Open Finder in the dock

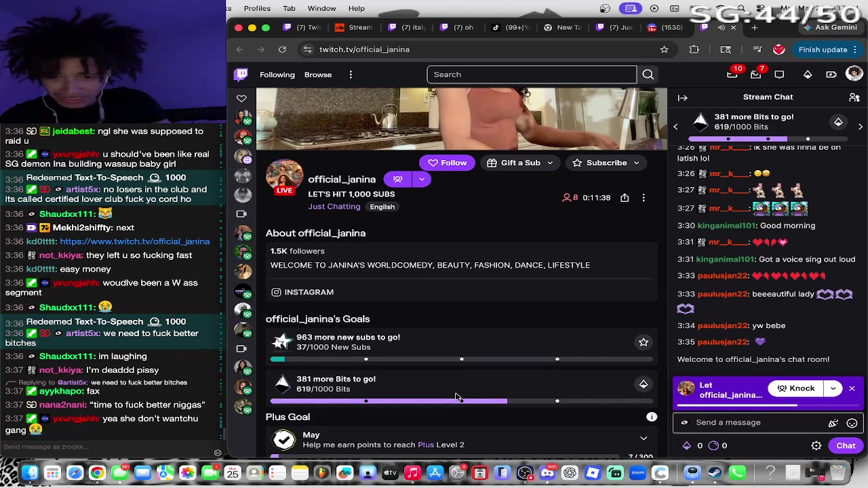pyautogui.click(x=30, y=472)
